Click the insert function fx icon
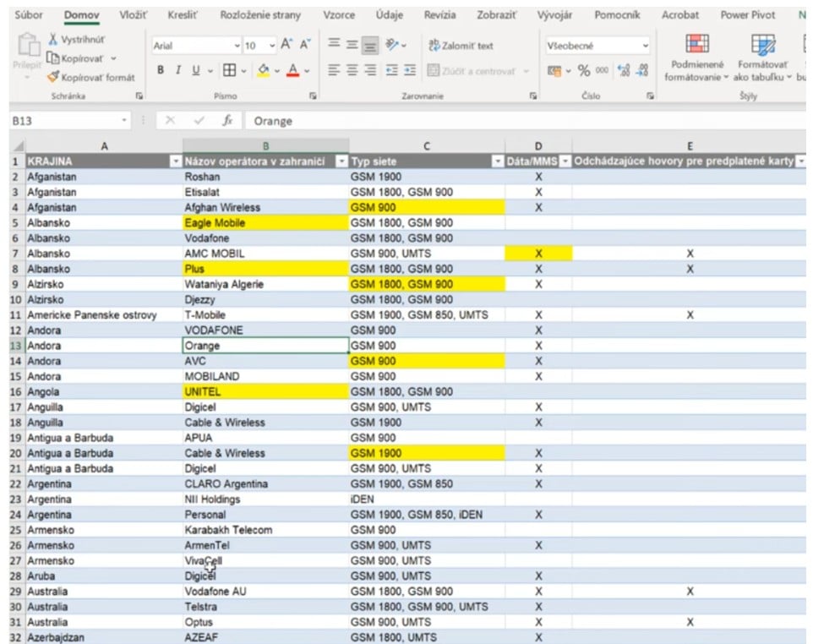The width and height of the screenshot is (813, 644). pyautogui.click(x=227, y=121)
